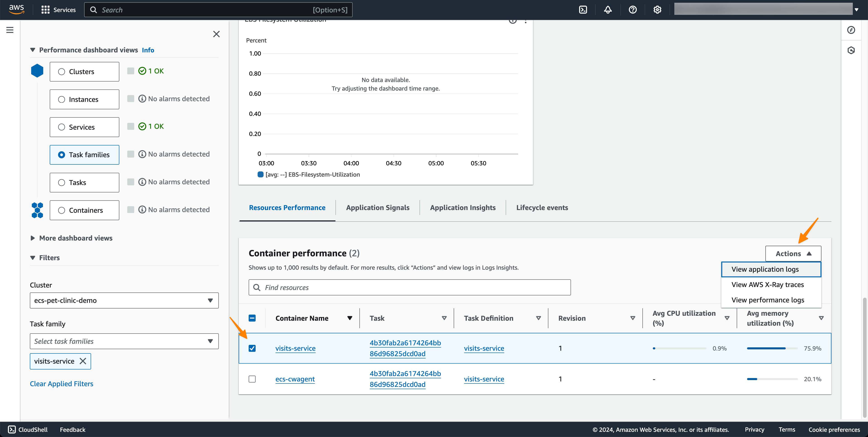The height and width of the screenshot is (437, 868).
Task: Open the Services grid menu icon
Action: coord(45,10)
